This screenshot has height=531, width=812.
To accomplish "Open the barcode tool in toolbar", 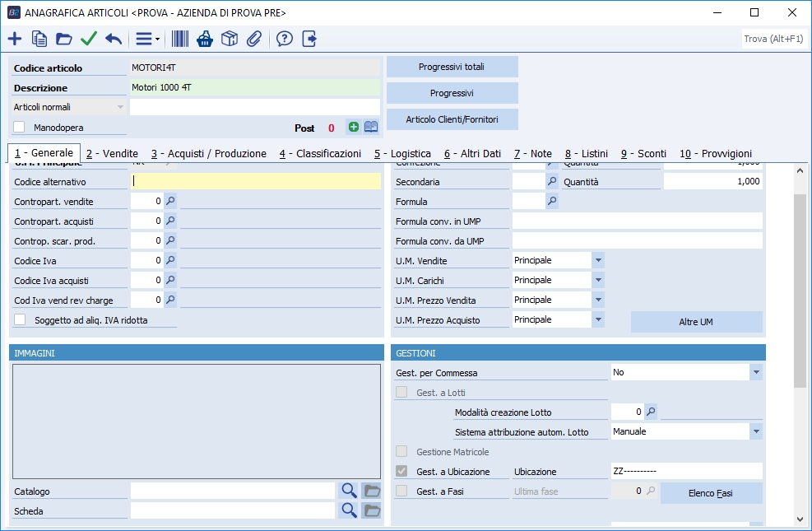I will coord(180,39).
